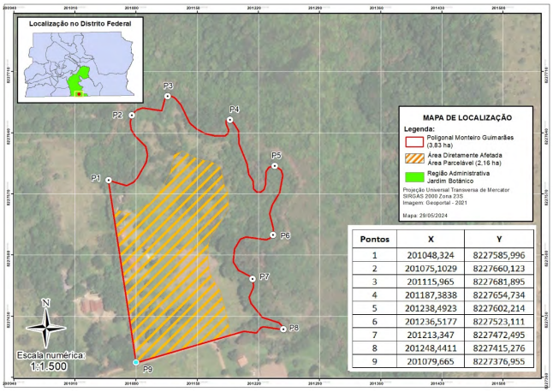The image size is (553, 392).
Task: Click the P6 point marker
Action: (272, 235)
